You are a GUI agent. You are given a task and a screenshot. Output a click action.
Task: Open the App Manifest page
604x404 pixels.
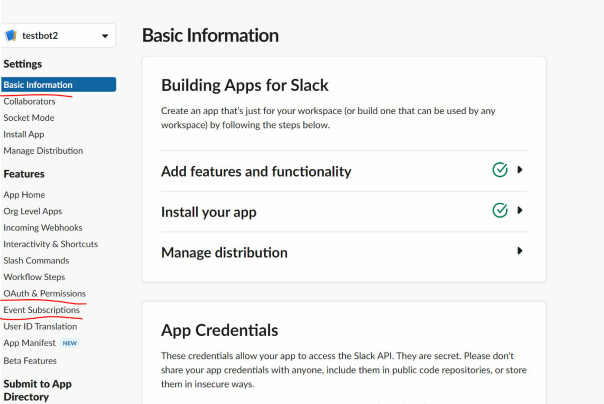pos(30,343)
